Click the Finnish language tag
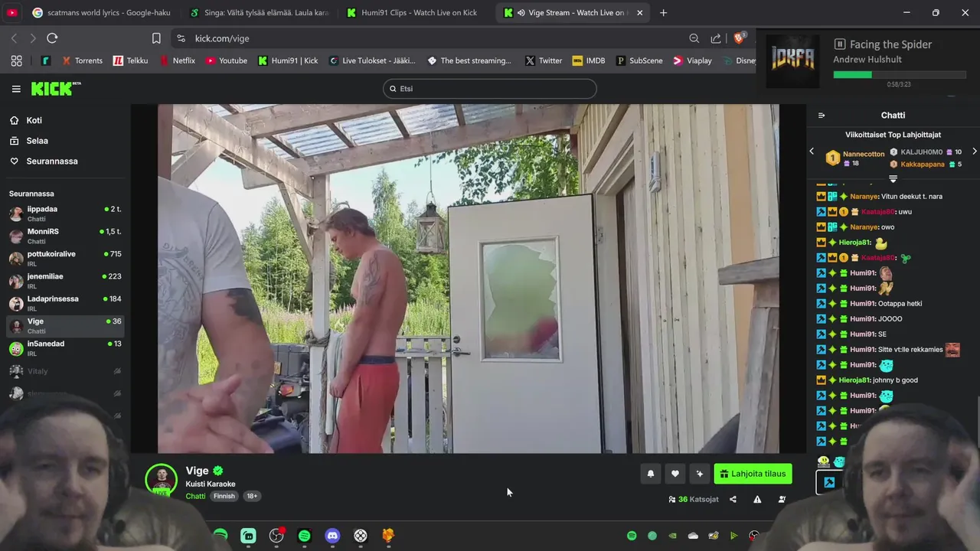 point(224,496)
